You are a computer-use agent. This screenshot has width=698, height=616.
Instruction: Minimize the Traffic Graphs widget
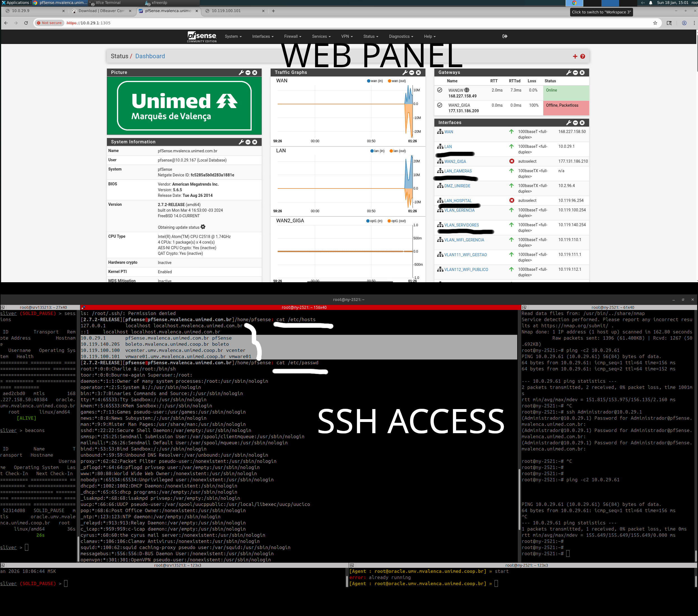click(x=411, y=73)
